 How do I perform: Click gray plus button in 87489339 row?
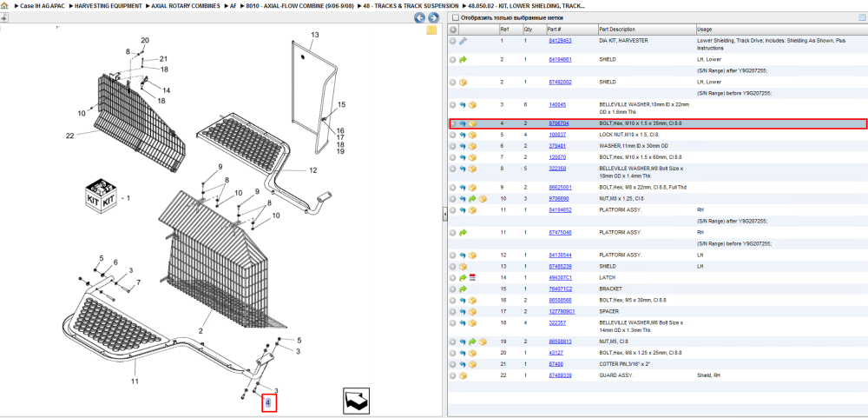(453, 375)
